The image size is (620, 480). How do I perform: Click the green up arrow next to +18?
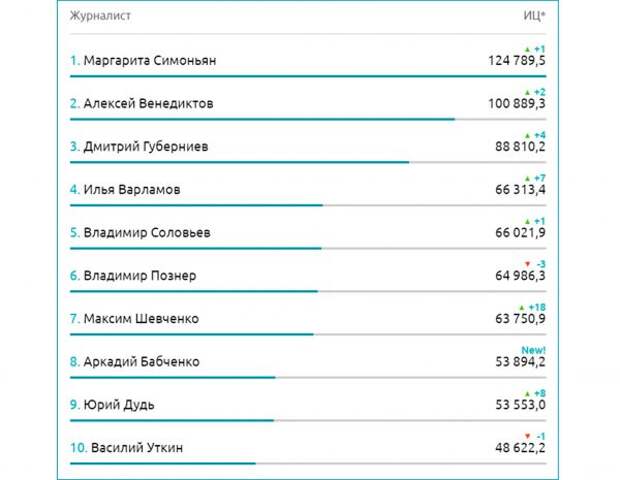pyautogui.click(x=522, y=308)
